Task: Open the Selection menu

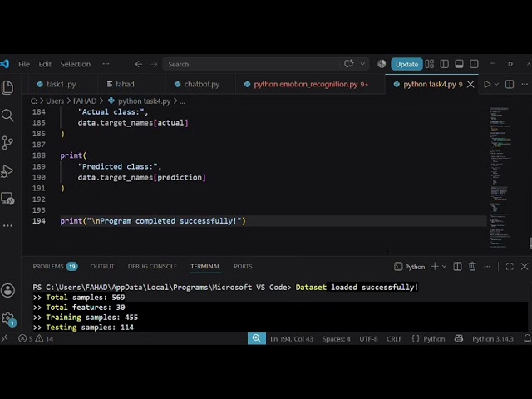Action: pyautogui.click(x=76, y=64)
